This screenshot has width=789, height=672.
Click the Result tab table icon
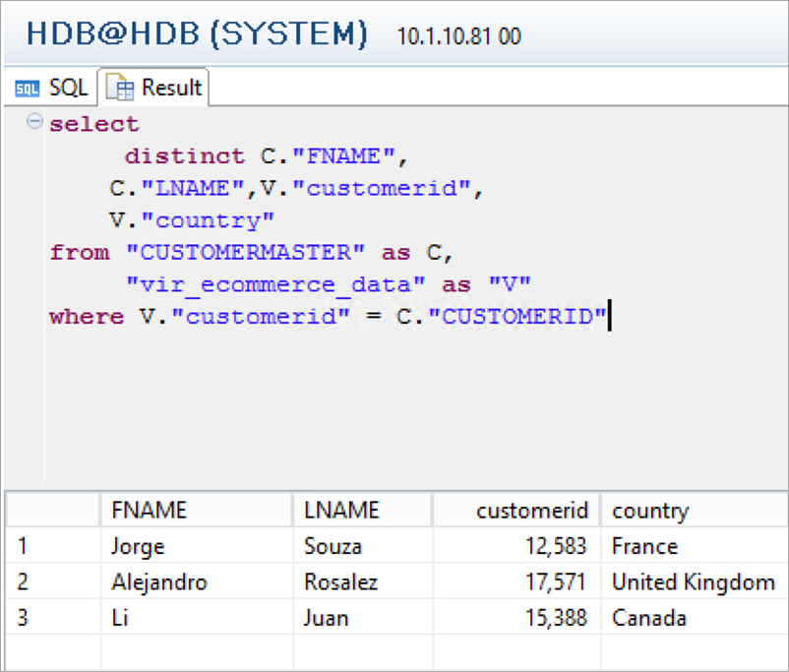120,88
